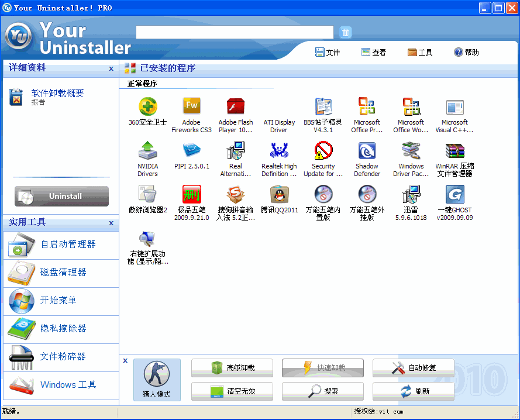
Task: Select the Windows Driver Package icon
Action: coord(411,150)
